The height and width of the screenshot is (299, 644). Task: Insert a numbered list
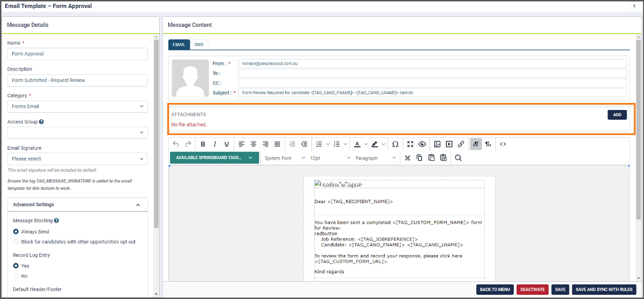(x=319, y=144)
